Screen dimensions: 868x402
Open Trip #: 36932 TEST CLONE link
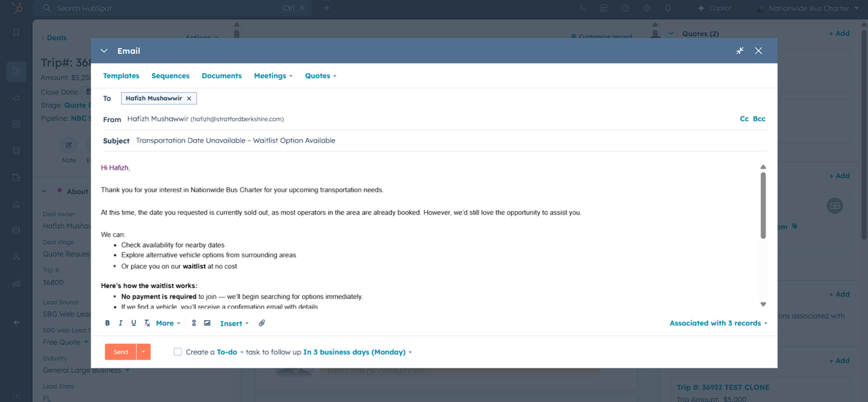(723, 387)
